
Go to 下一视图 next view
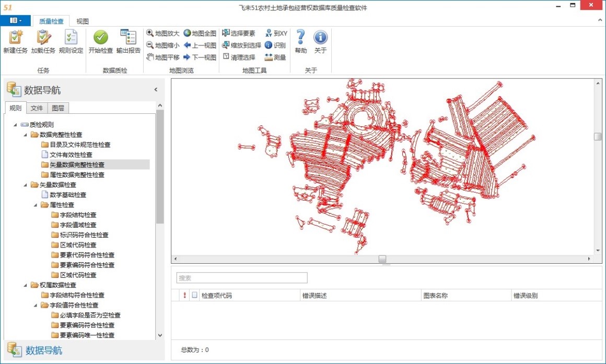tap(200, 57)
